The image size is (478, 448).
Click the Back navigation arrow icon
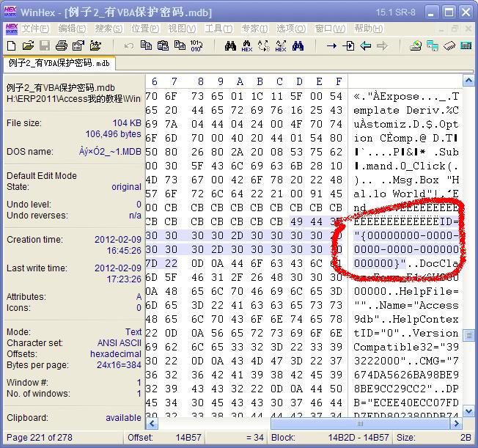[366, 46]
